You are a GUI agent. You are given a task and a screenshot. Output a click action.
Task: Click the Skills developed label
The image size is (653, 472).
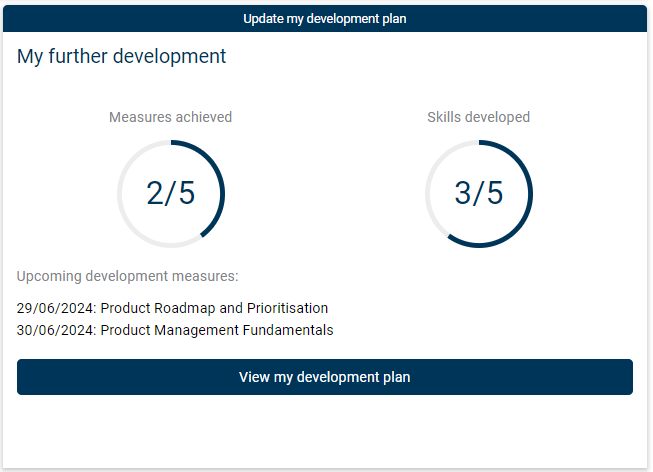(x=478, y=117)
